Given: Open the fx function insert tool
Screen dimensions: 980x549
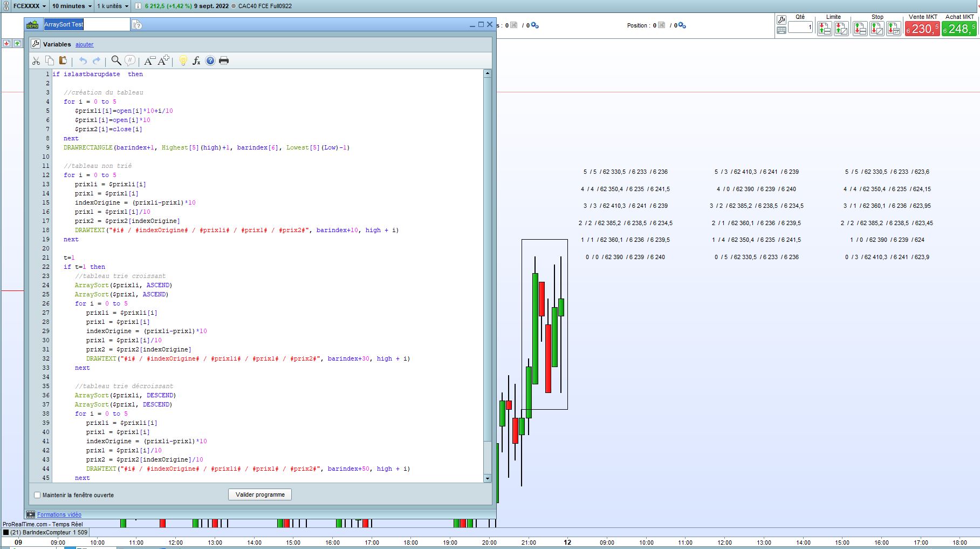Looking at the screenshot, I should pyautogui.click(x=196, y=61).
